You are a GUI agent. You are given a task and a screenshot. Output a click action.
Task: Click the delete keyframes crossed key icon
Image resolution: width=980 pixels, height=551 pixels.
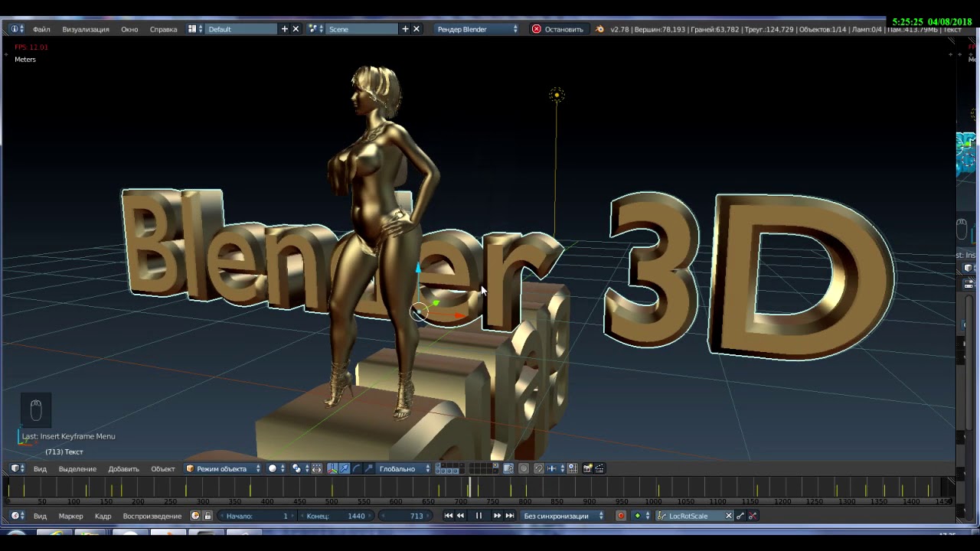coord(753,516)
